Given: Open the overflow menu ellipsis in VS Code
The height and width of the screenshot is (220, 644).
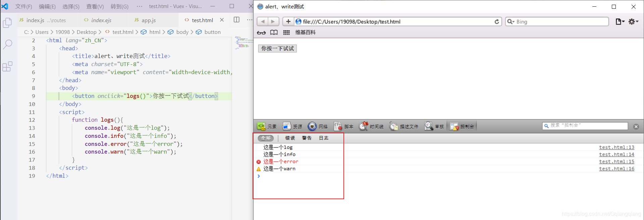Looking at the screenshot, I should [x=140, y=6].
